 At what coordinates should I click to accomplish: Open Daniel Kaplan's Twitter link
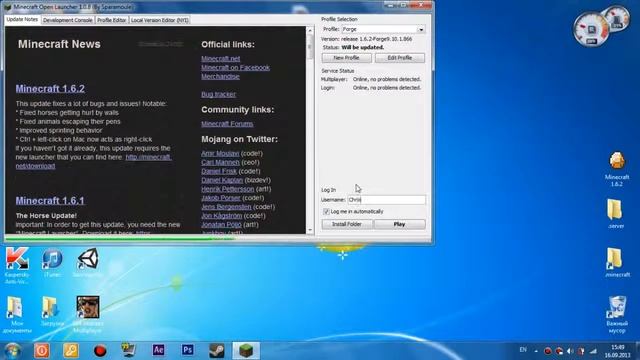pyautogui.click(x=222, y=180)
